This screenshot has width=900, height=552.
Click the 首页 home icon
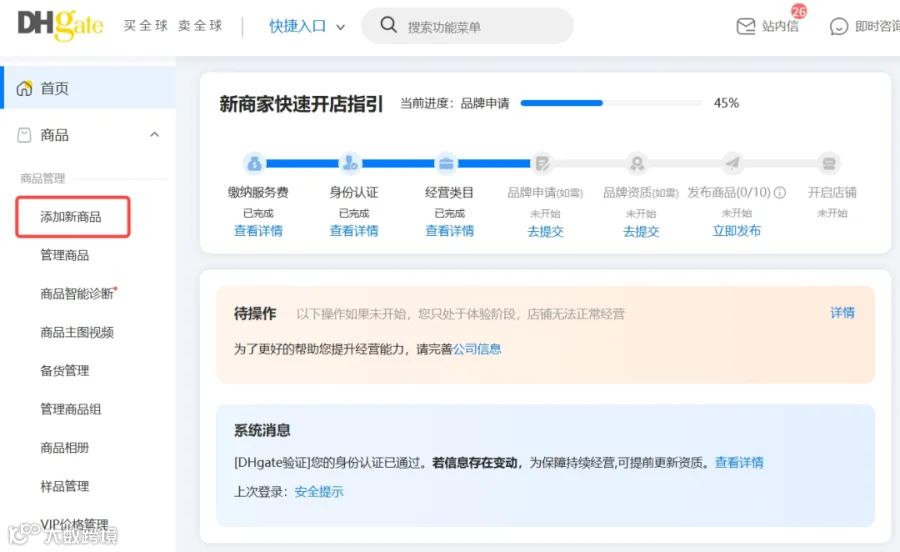24,88
